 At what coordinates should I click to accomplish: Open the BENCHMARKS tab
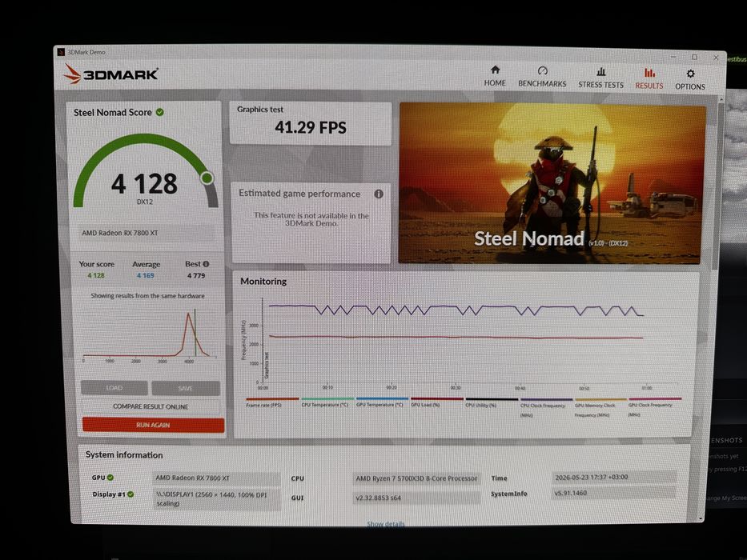point(542,77)
